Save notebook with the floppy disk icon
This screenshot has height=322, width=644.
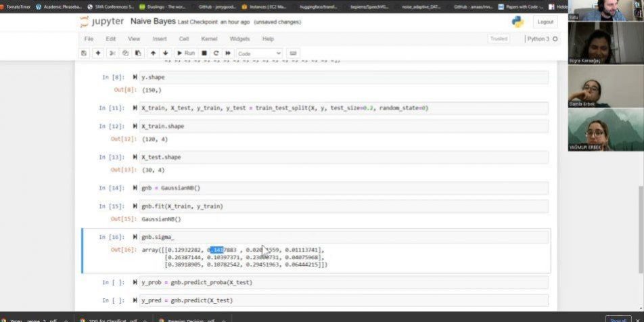point(84,53)
